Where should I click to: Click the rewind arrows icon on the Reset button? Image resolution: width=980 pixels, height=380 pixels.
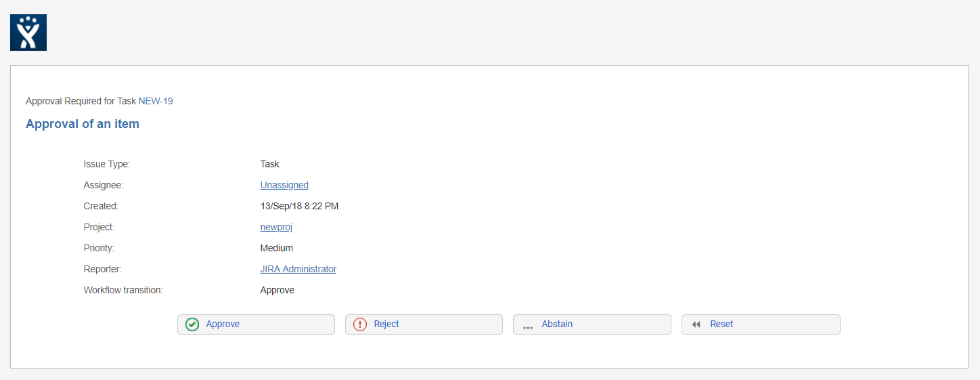click(x=696, y=324)
